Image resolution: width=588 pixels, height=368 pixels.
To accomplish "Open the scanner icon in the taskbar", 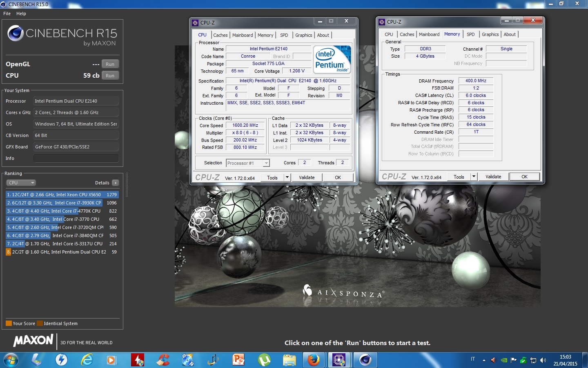I will pyautogui.click(x=36, y=360).
